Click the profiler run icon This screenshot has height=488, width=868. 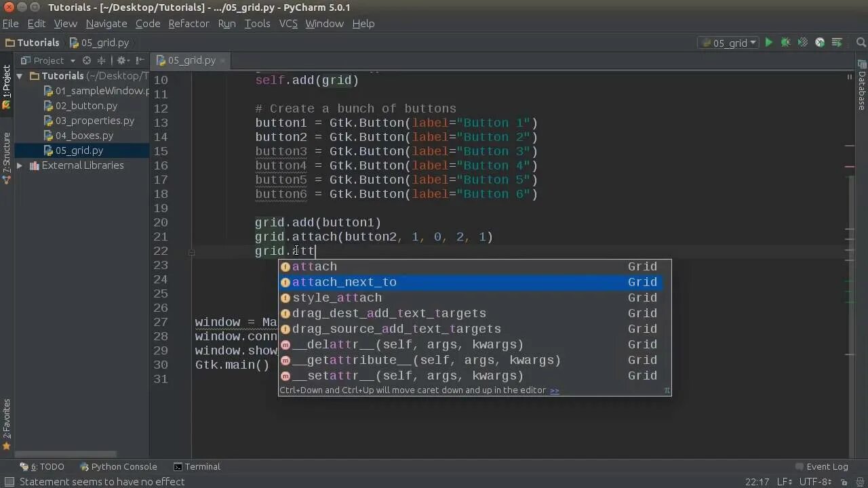pos(820,43)
